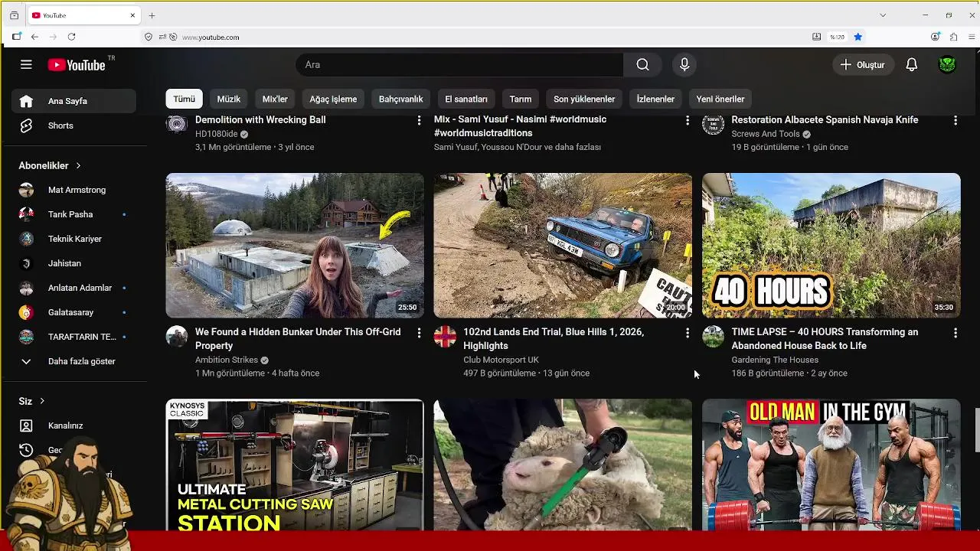Screen dimensions: 980x551
Task: Select the Bahçıvanlık filter chip
Action: pos(401,99)
